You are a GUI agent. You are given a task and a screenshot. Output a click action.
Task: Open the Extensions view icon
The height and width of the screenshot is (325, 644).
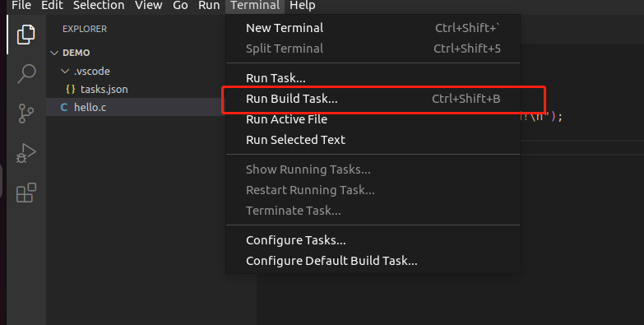point(26,193)
